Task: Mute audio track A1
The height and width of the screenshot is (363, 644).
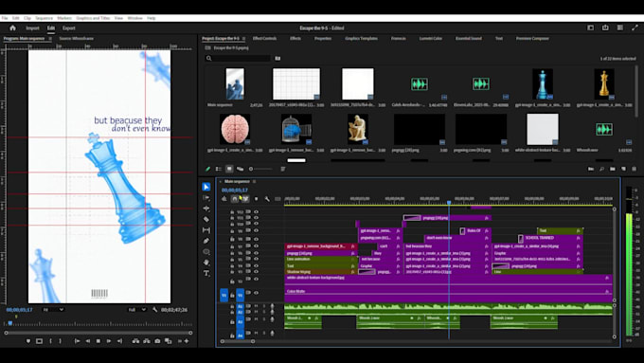Action: [x=257, y=306]
